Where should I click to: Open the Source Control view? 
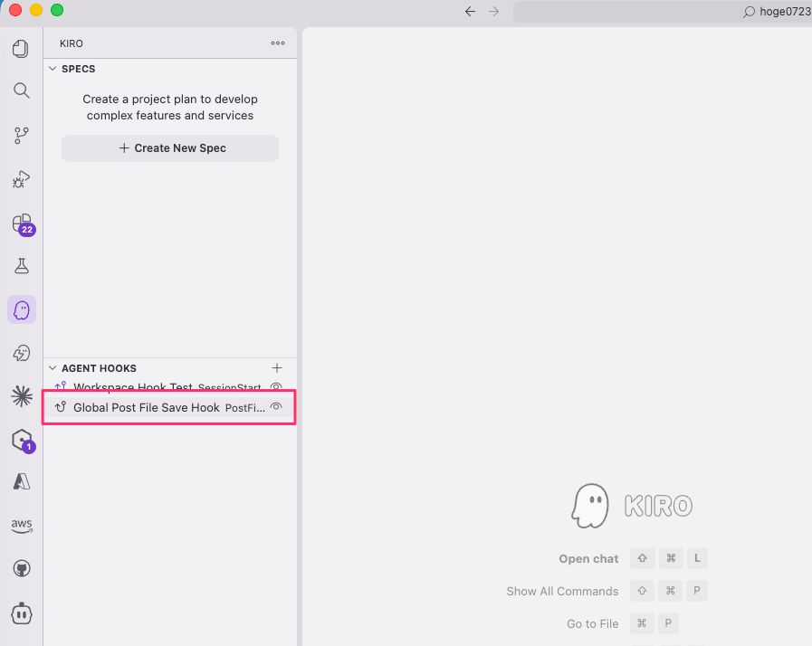21,136
